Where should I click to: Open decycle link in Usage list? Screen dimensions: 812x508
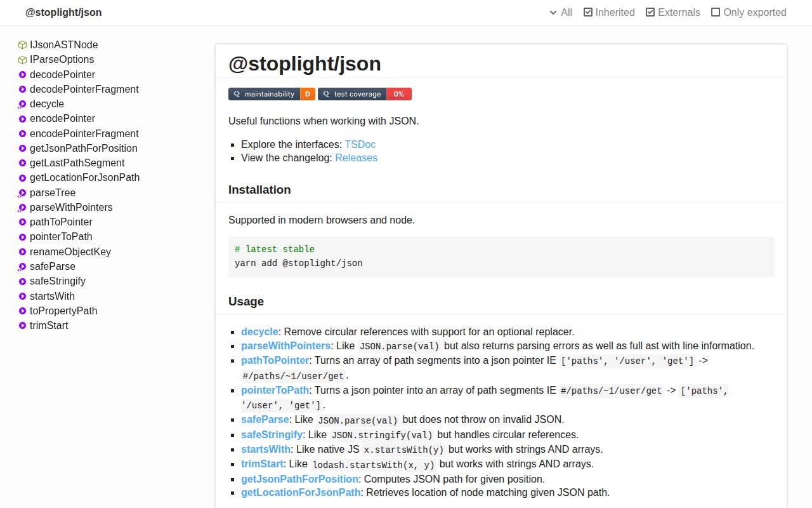259,331
